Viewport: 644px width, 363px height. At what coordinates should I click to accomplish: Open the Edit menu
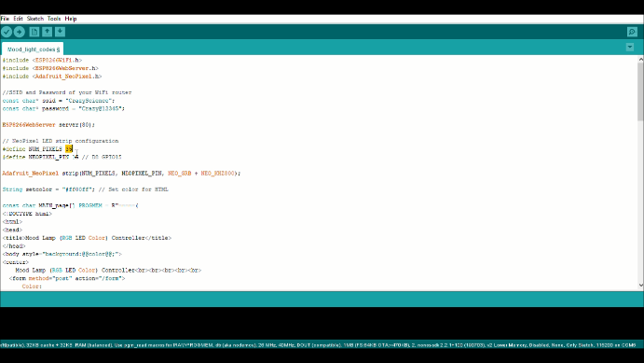tap(18, 19)
